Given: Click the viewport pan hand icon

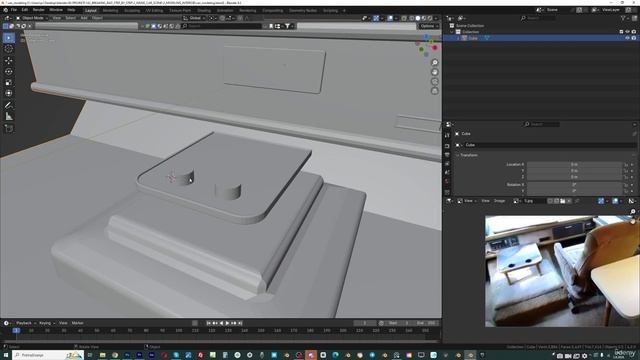Looking at the screenshot, I should [x=435, y=72].
